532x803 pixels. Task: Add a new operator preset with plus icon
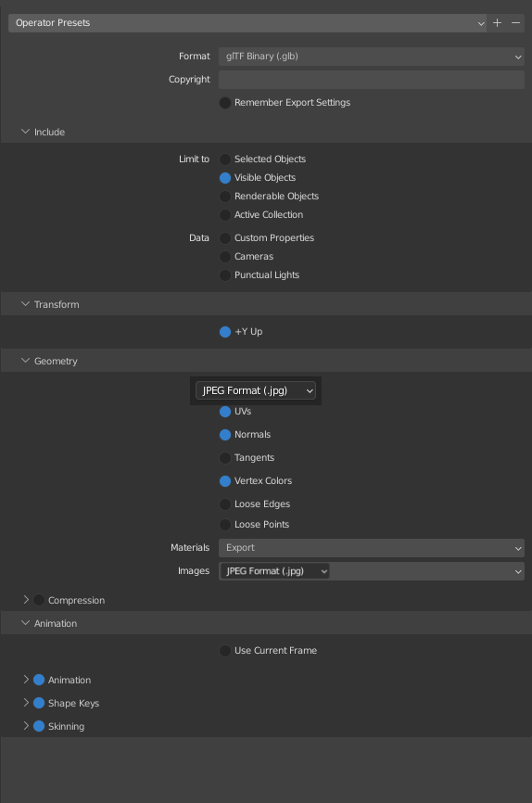pyautogui.click(x=497, y=23)
